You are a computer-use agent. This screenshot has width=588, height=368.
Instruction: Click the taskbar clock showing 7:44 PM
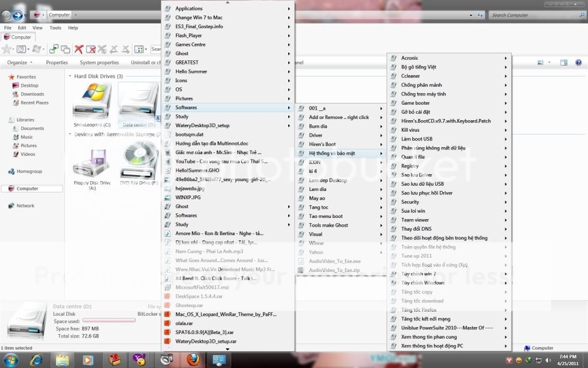click(x=568, y=360)
